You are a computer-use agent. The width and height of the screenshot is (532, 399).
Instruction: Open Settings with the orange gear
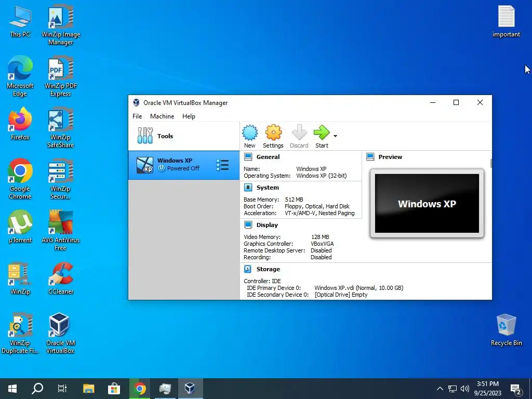click(273, 136)
